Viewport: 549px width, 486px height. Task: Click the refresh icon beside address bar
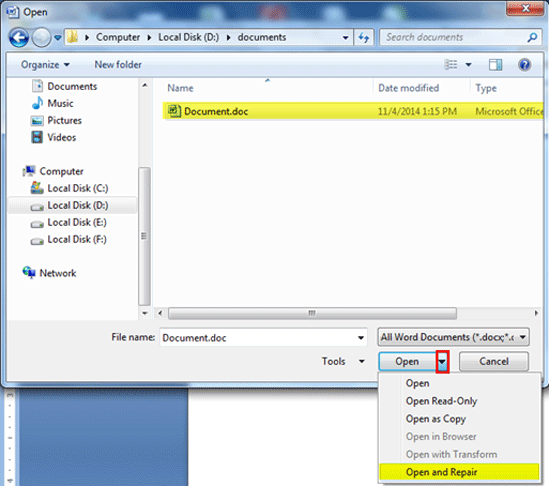364,37
